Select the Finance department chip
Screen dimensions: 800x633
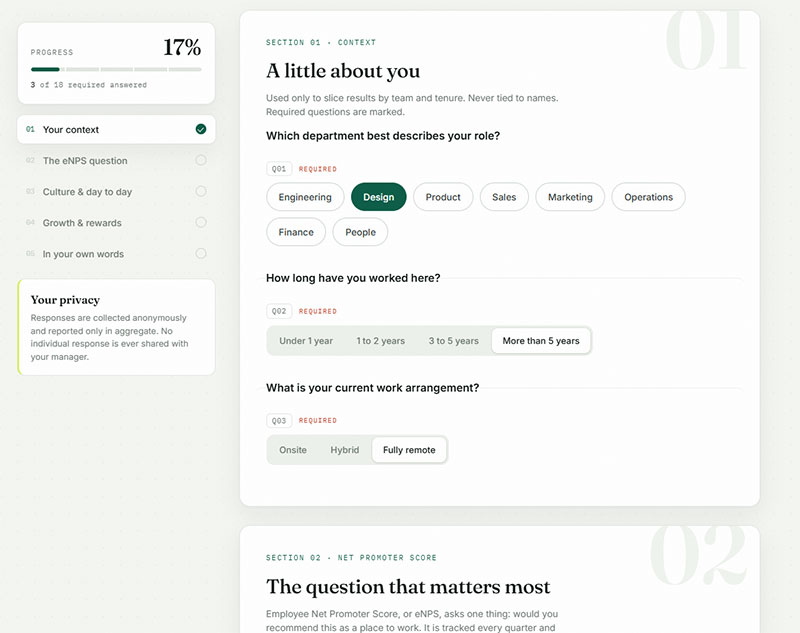coord(296,232)
